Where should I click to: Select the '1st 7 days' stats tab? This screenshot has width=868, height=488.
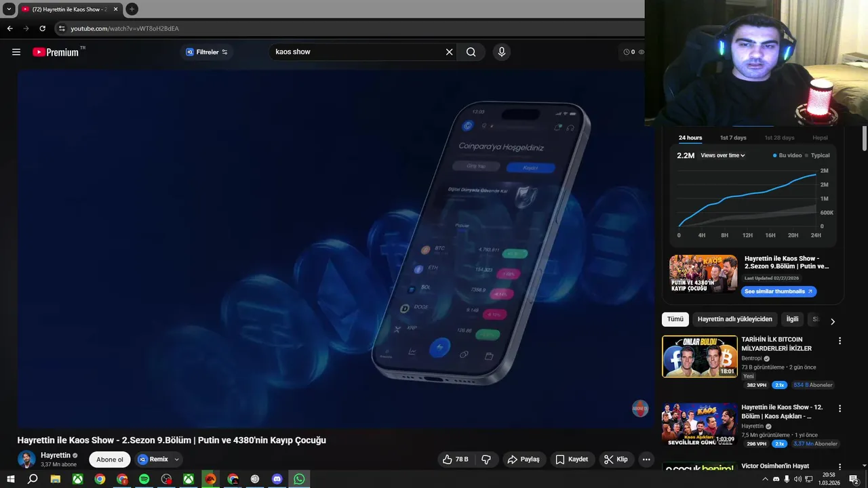pyautogui.click(x=733, y=138)
